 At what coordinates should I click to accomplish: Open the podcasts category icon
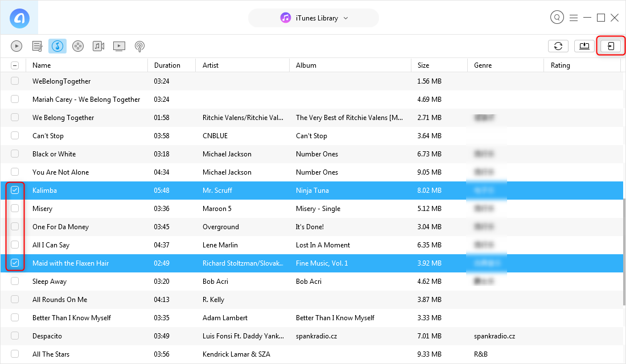(x=139, y=47)
